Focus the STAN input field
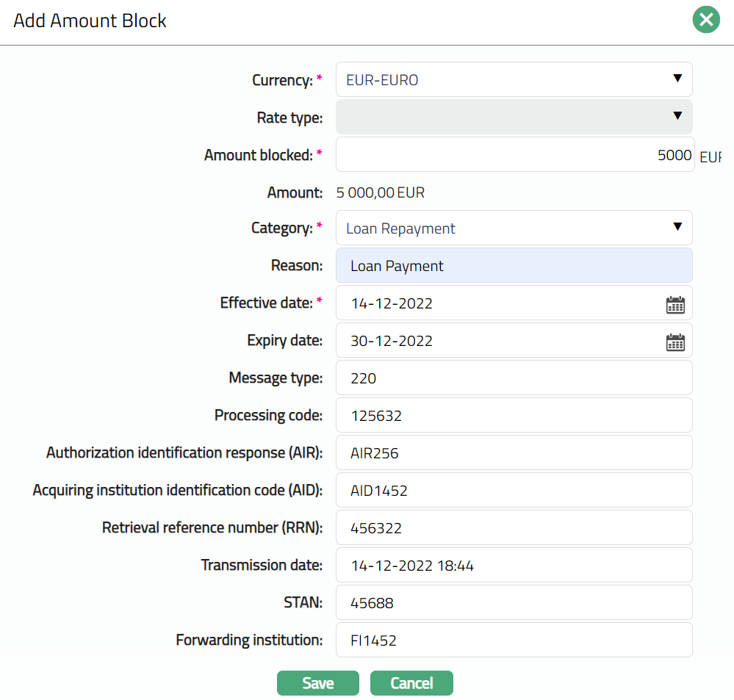 [x=514, y=603]
